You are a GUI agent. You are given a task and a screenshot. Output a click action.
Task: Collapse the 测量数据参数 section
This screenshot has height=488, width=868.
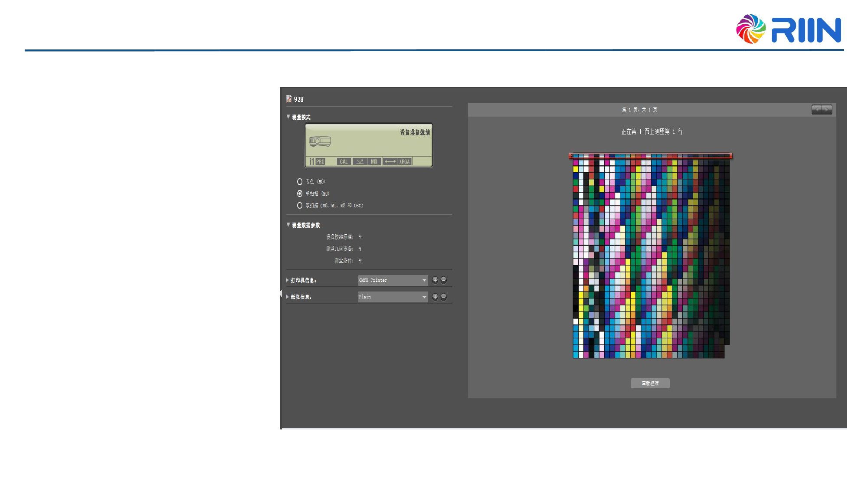click(x=288, y=225)
